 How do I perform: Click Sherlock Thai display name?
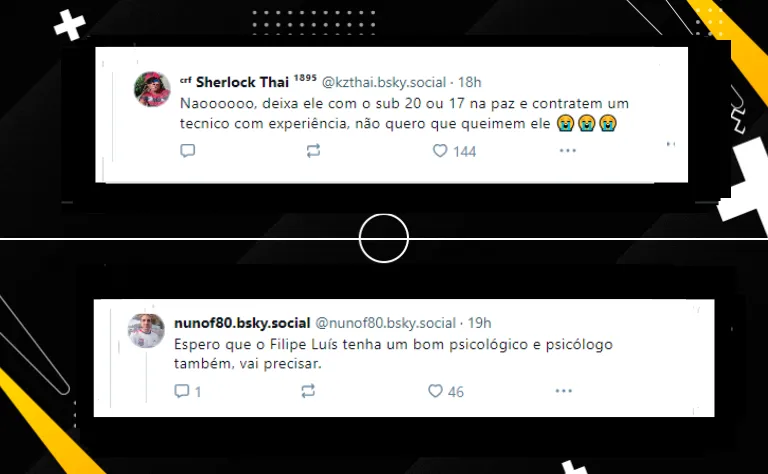pyautogui.click(x=242, y=82)
